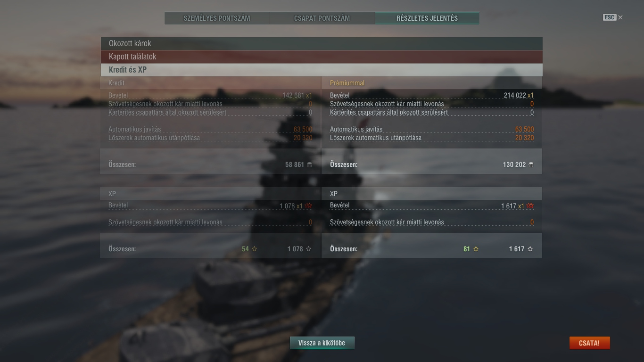Viewport: 644px width, 362px height.
Task: Expand the Kapott találatok section
Action: [x=322, y=57]
